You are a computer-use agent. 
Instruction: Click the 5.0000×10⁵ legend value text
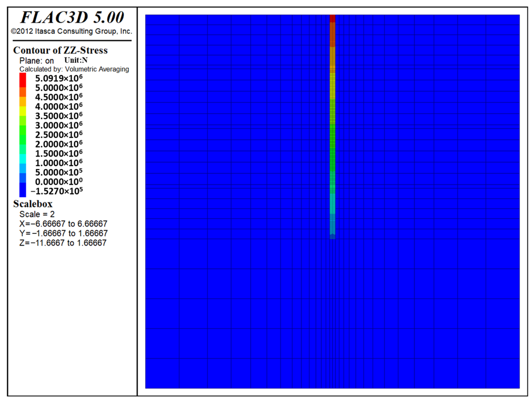[59, 172]
